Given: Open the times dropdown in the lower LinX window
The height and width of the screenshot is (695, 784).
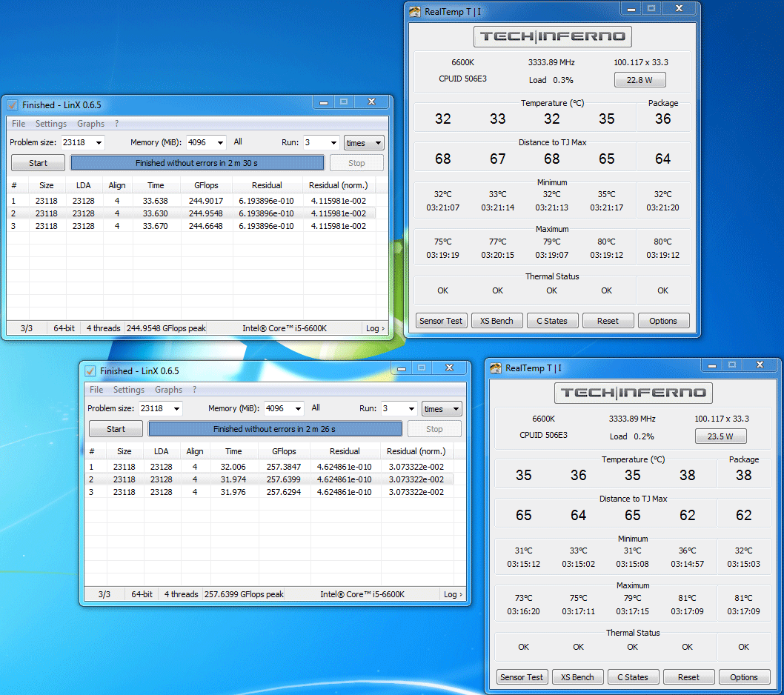Looking at the screenshot, I should point(442,409).
